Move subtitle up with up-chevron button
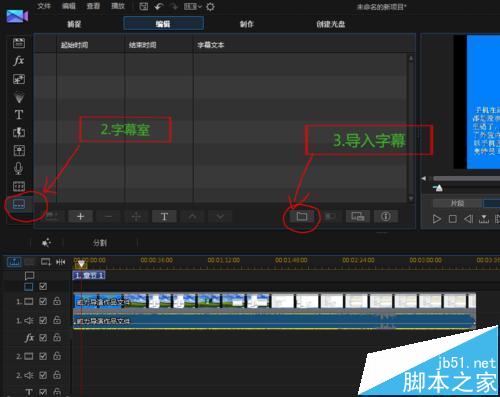500x397 pixels. pos(192,217)
